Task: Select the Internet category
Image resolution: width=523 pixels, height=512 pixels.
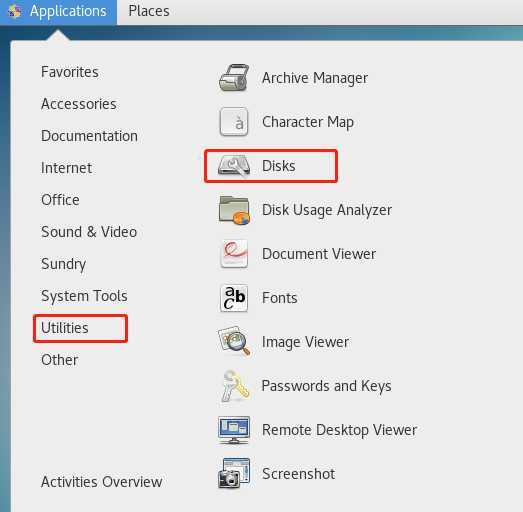Action: (x=66, y=168)
